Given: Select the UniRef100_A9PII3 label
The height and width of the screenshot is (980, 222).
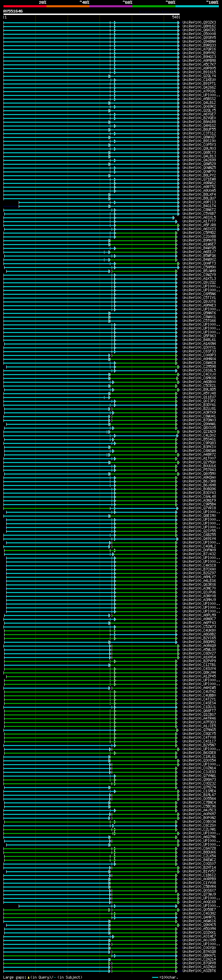Looking at the screenshot, I should click(x=199, y=202).
